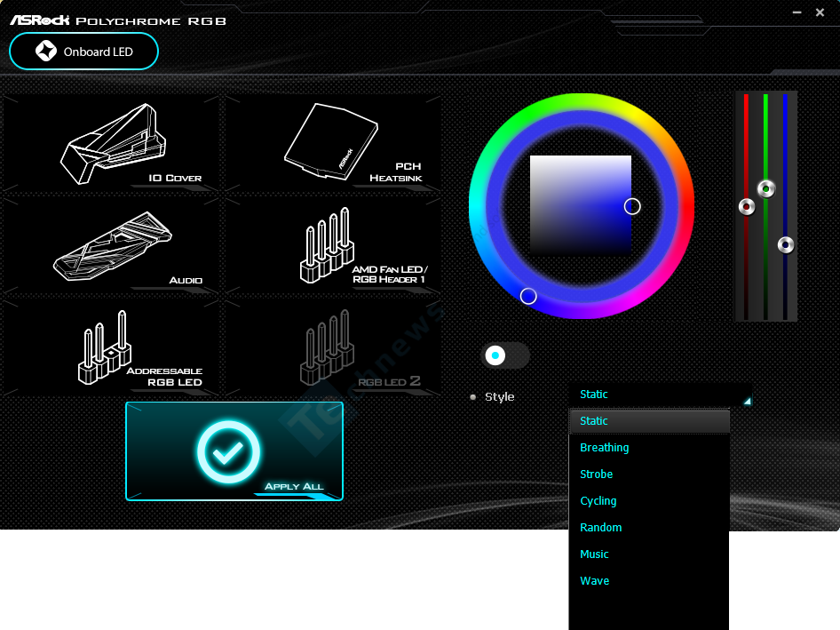Choose Cycling from the style list
Viewport: 840px width, 630px height.
pyautogui.click(x=649, y=501)
